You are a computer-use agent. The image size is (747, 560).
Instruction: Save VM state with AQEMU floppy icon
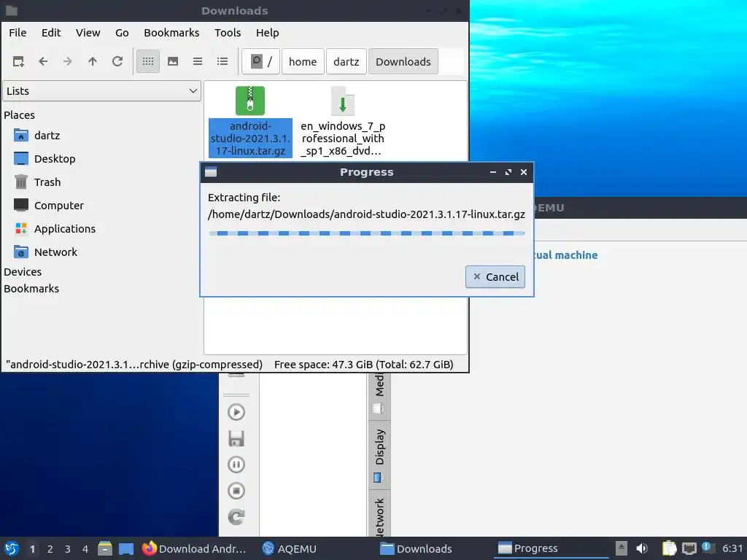click(x=236, y=438)
